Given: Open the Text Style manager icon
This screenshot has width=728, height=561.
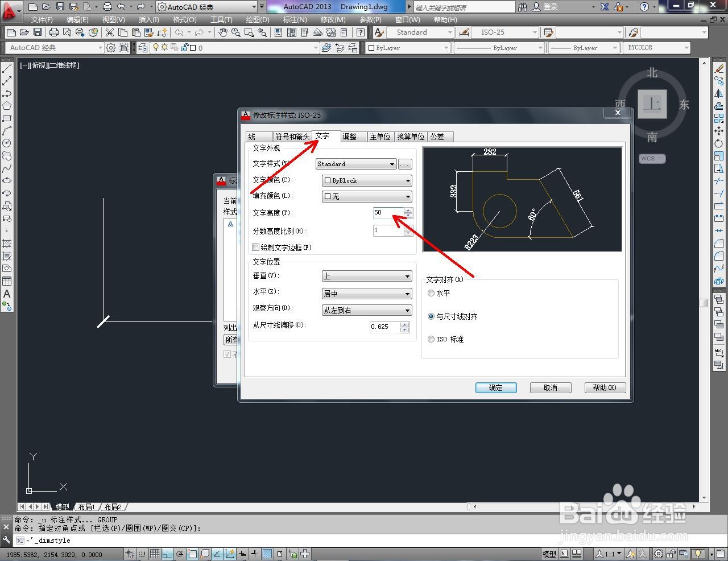Looking at the screenshot, I should pos(379,32).
